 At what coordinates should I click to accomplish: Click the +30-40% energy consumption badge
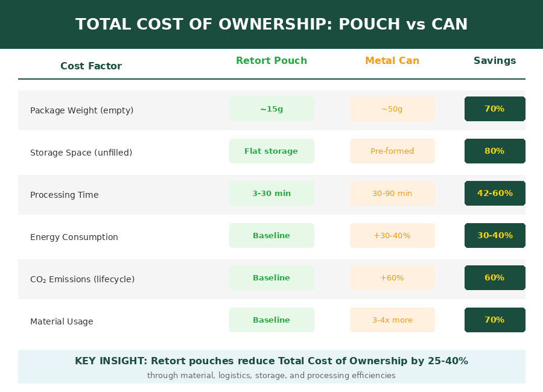(x=392, y=236)
